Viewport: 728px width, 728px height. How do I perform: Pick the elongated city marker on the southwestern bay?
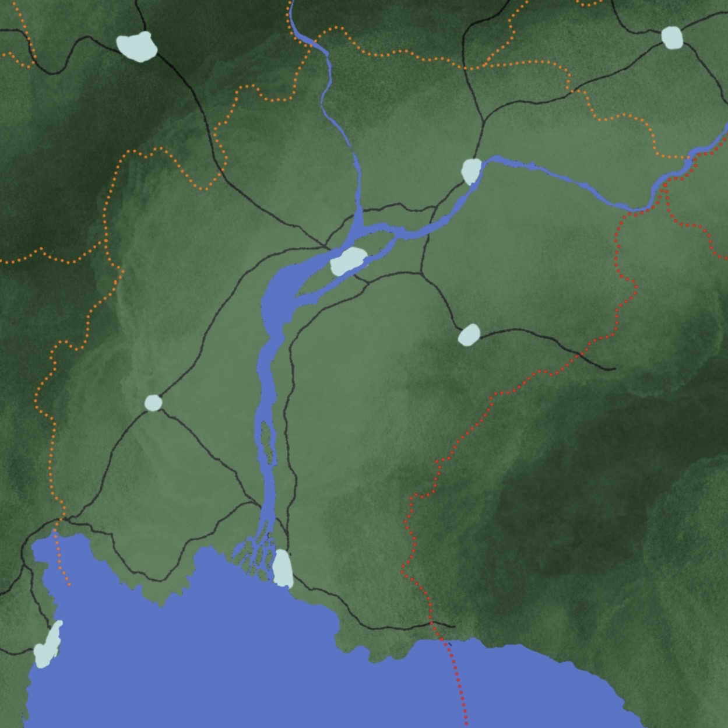[48, 645]
